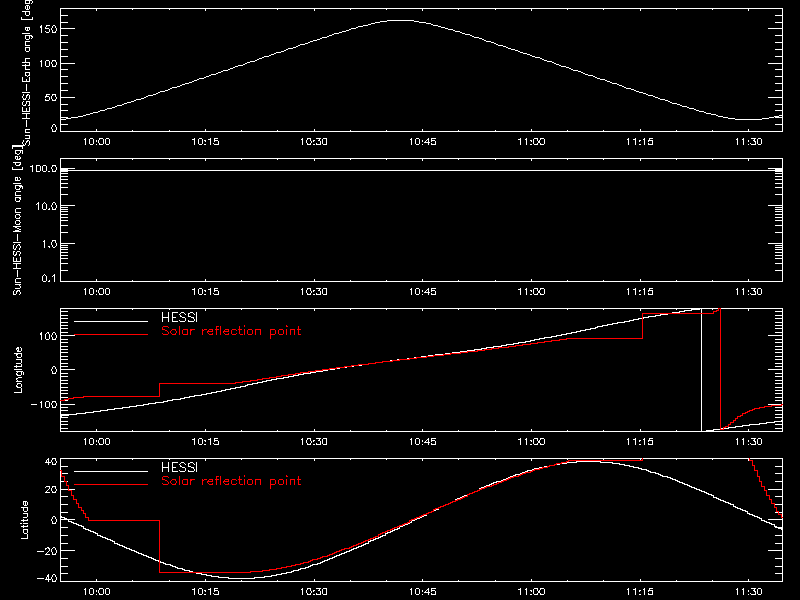800x600 pixels.
Task: Click 11:15 label under Latitude plot
Action: point(640,592)
